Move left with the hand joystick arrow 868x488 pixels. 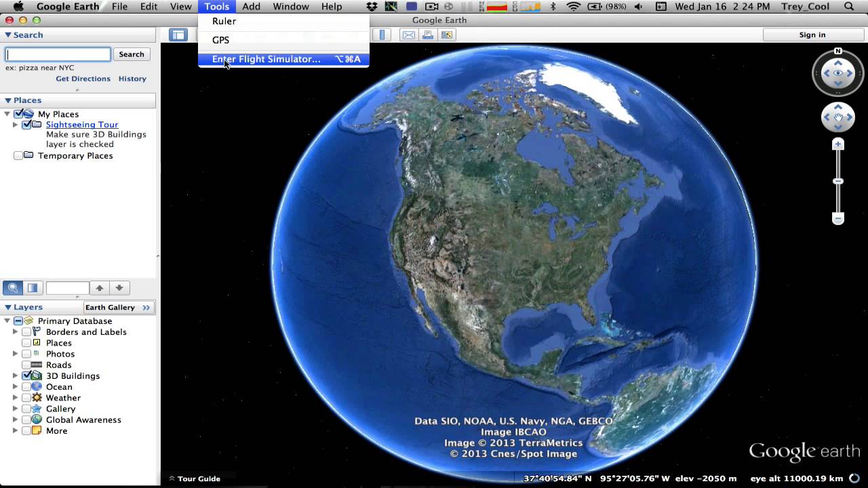[827, 118]
